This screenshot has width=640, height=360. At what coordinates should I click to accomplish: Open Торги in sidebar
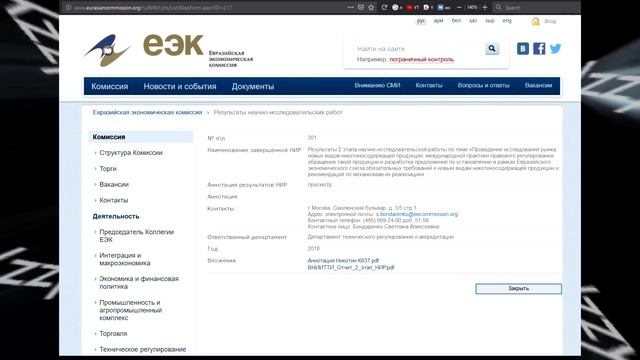click(x=108, y=169)
